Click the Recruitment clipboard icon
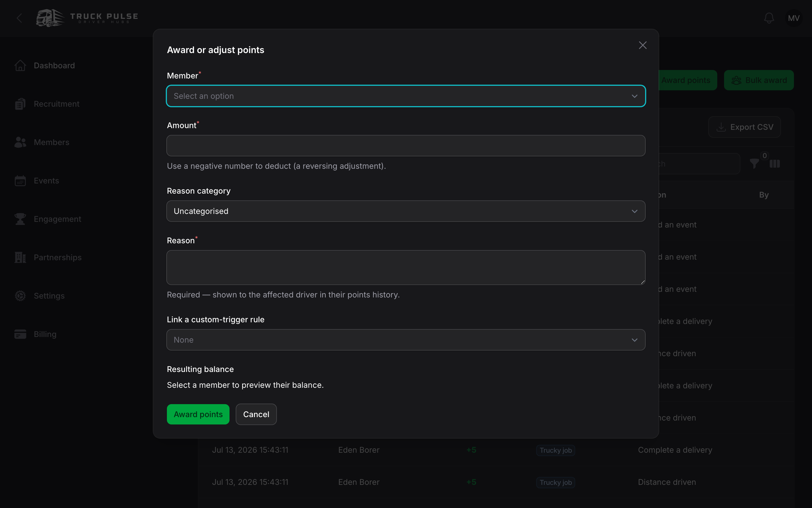The height and width of the screenshot is (508, 812). [x=20, y=104]
